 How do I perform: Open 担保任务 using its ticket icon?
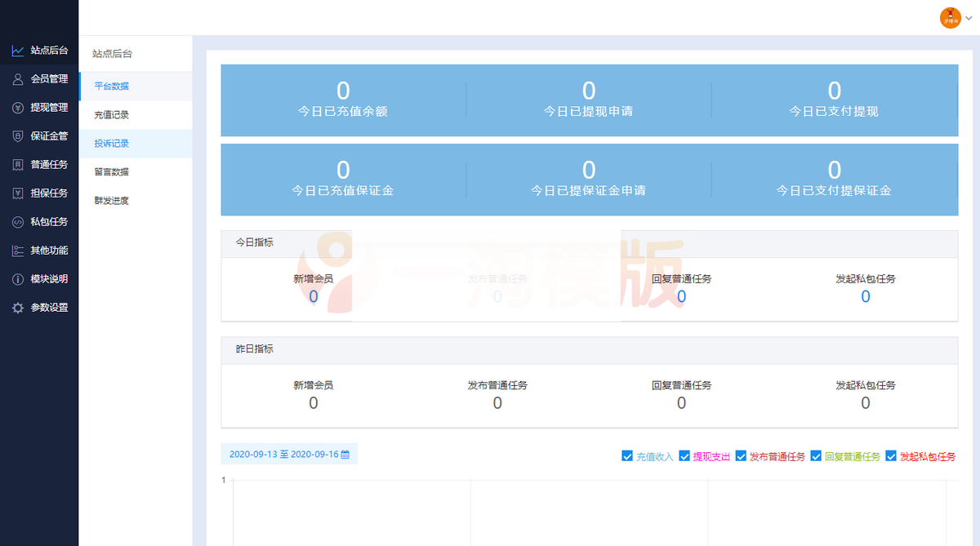coord(17,193)
